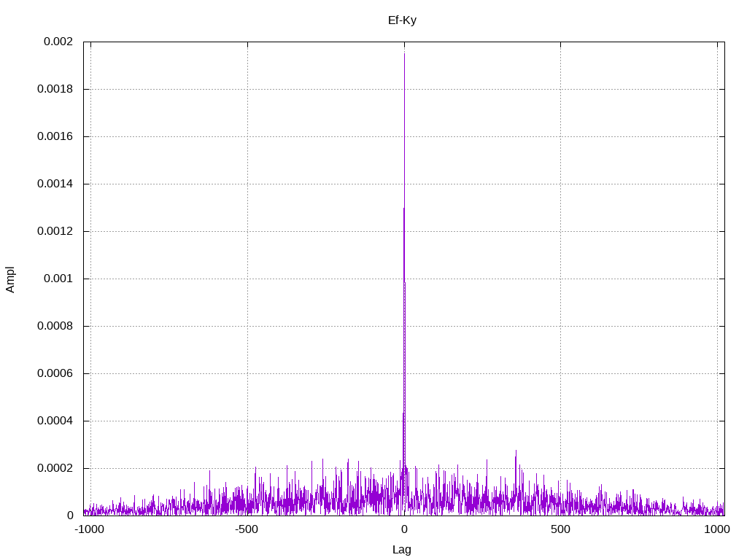The width and height of the screenshot is (747, 560).
Task: Click the Y-axis label Ampl
Action: 10,279
